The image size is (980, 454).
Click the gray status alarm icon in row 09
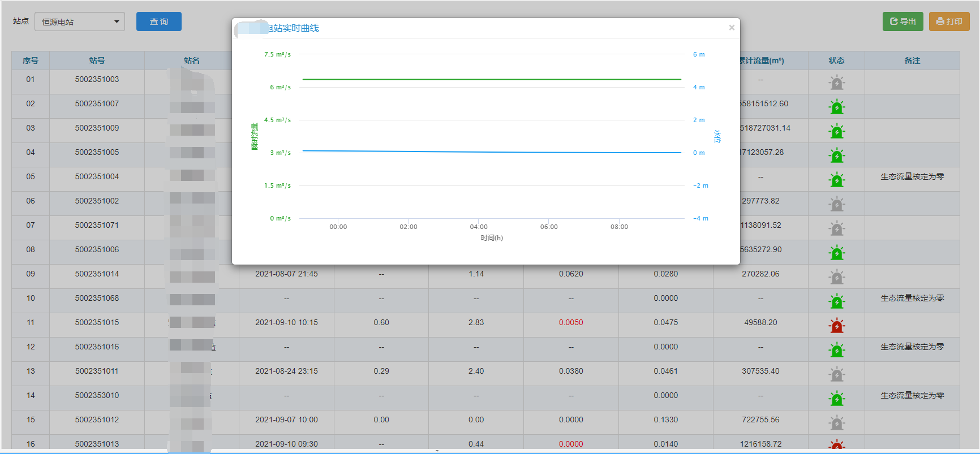(x=836, y=278)
